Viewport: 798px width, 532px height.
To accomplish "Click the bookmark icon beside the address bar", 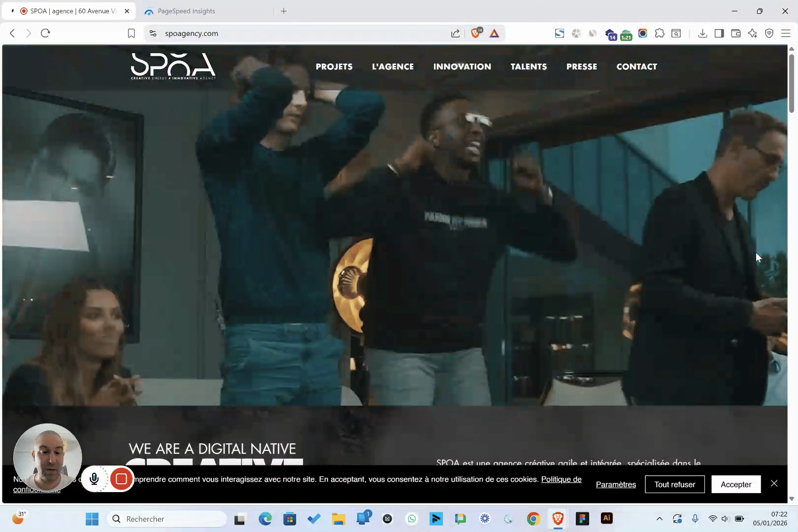I will coord(131,33).
